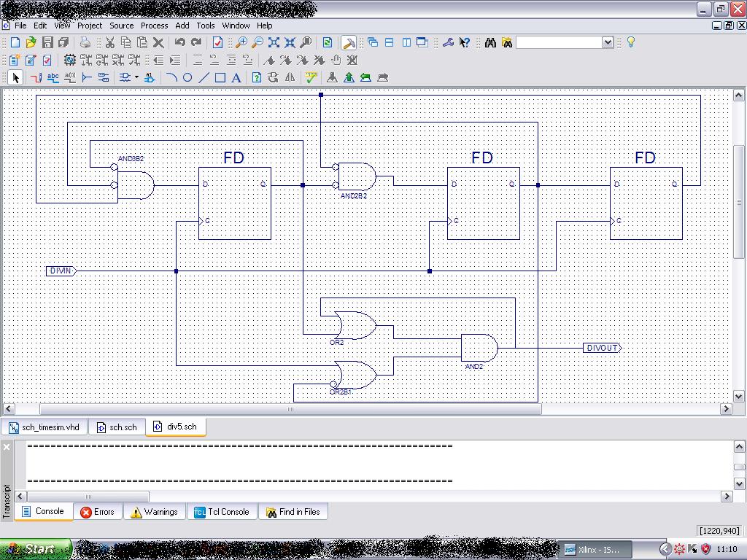Click the schematic horizontal scrollbar thumb

[x=290, y=409]
